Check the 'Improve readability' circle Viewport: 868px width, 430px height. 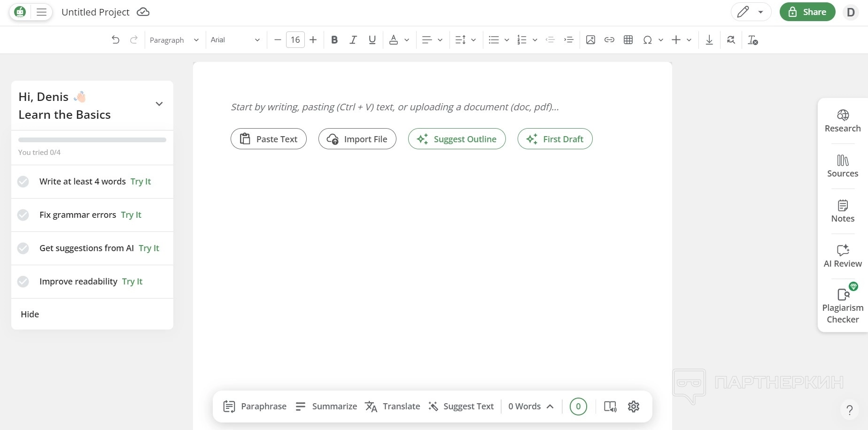[23, 282]
